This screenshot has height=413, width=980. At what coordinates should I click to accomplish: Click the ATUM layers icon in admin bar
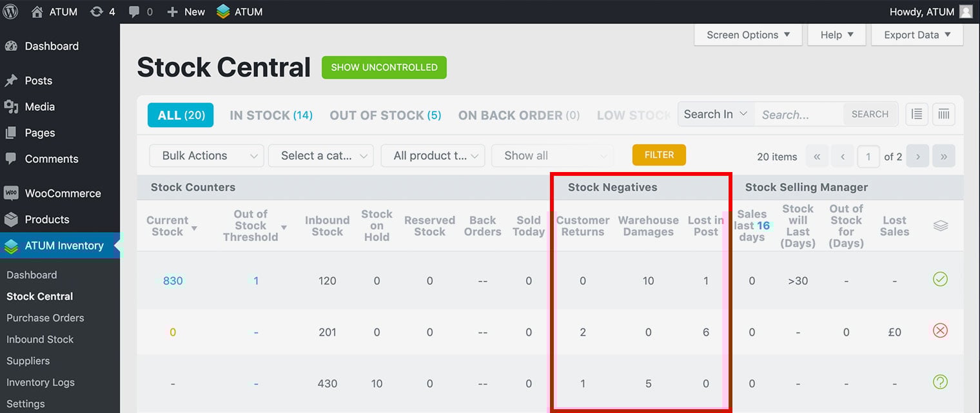(223, 12)
